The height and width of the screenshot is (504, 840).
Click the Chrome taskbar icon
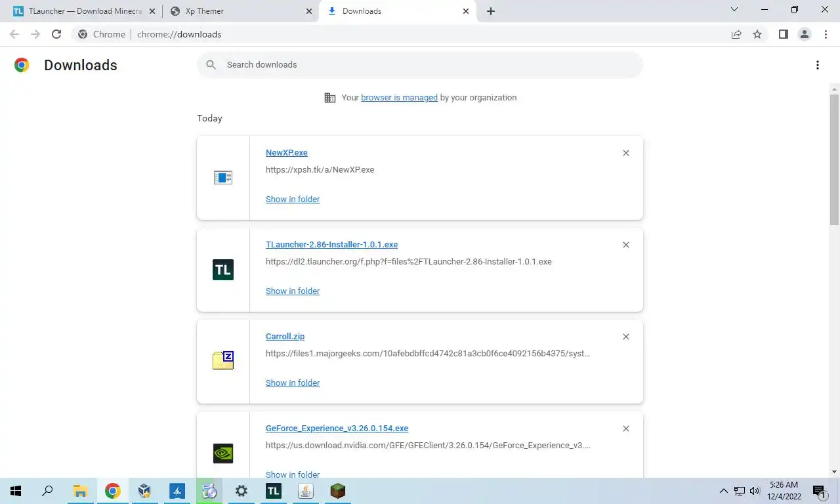113,491
